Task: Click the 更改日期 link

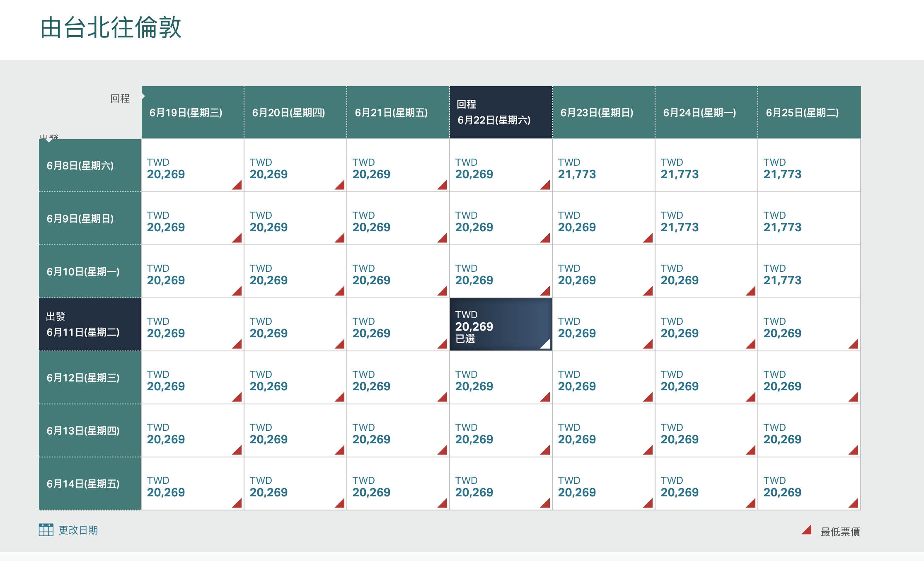Action: [78, 530]
